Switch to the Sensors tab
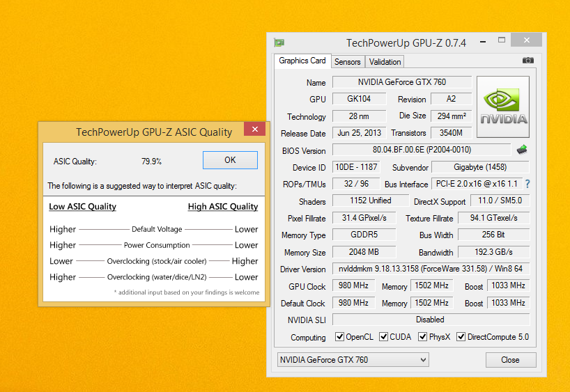 click(348, 62)
